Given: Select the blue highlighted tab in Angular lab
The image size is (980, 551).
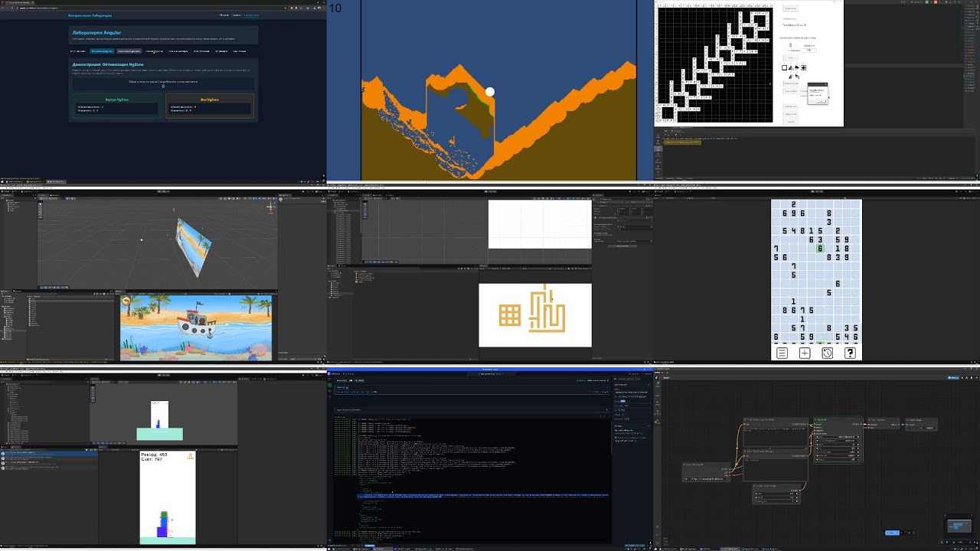Looking at the screenshot, I should pos(102,51).
